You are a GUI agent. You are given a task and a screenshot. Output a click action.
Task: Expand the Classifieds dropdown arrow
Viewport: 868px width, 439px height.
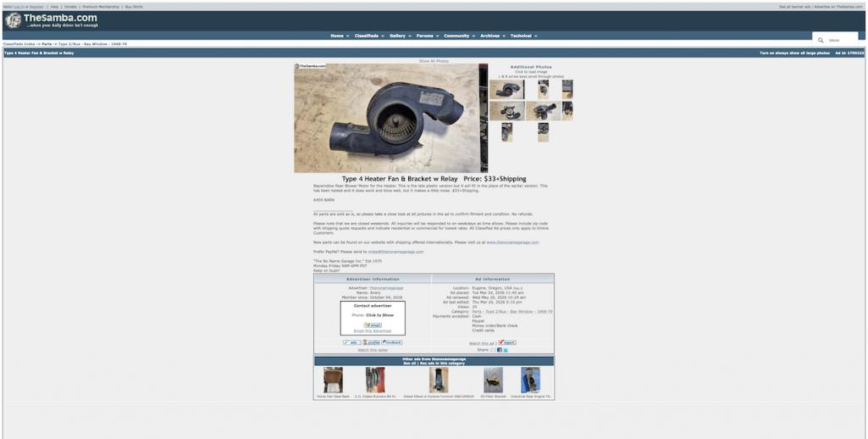click(x=383, y=36)
